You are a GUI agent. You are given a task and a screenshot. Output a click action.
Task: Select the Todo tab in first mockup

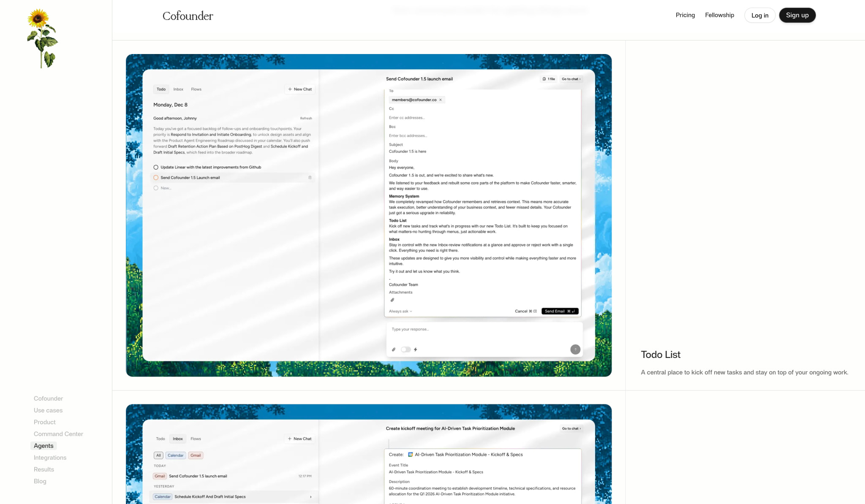pyautogui.click(x=161, y=89)
